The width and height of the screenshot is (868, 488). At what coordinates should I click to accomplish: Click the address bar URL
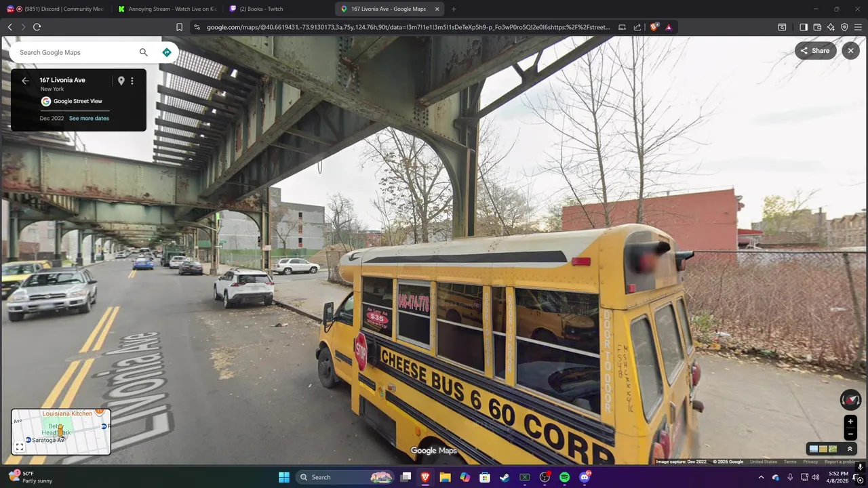pyautogui.click(x=408, y=27)
